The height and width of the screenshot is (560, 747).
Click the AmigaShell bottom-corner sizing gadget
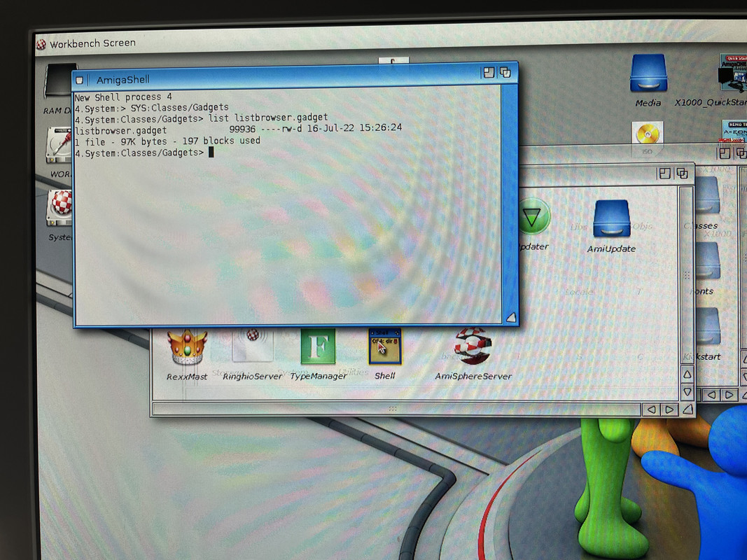[510, 318]
